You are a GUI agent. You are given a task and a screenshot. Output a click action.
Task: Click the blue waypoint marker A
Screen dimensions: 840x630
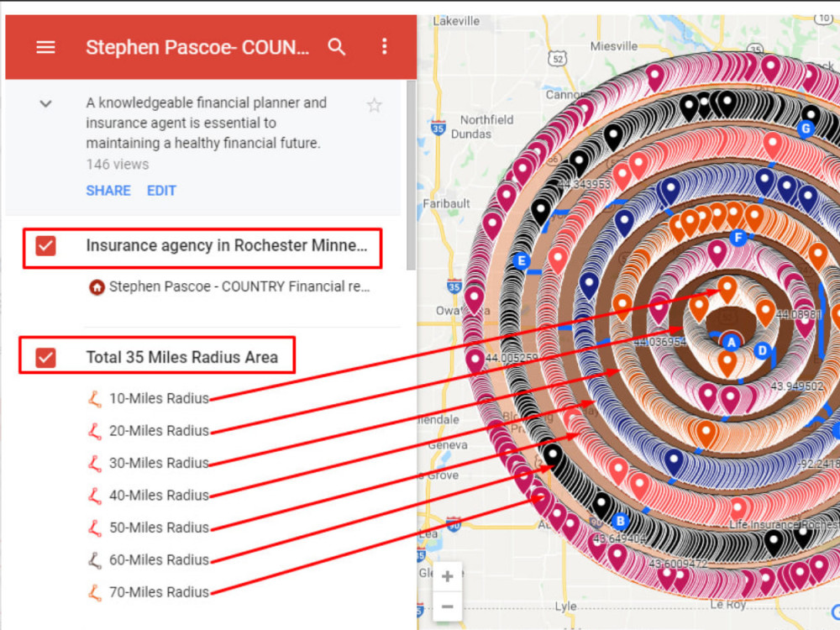(x=732, y=343)
